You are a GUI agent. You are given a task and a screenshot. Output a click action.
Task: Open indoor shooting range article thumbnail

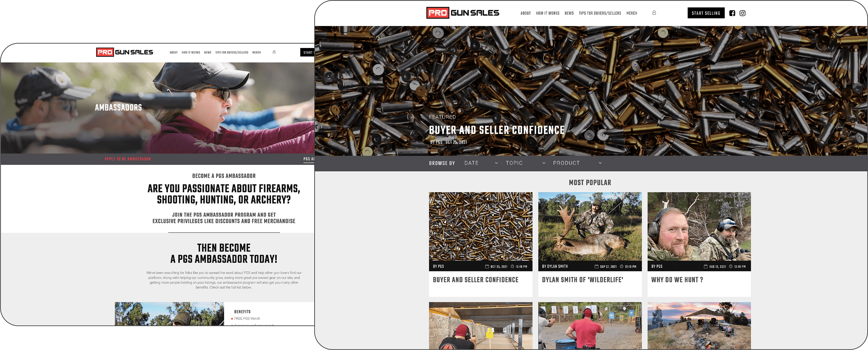(x=480, y=326)
